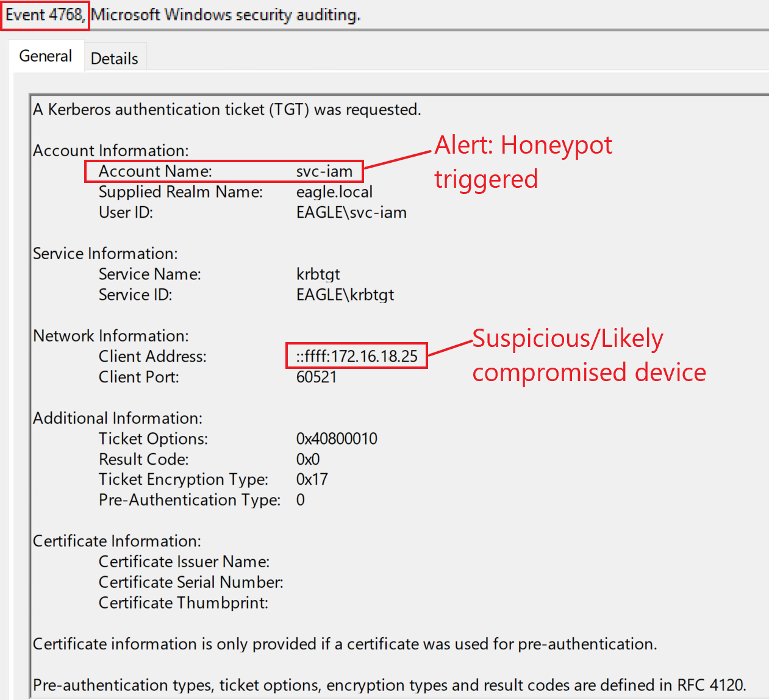Switch to the Details tab
Image resolution: width=769 pixels, height=700 pixels.
114,59
